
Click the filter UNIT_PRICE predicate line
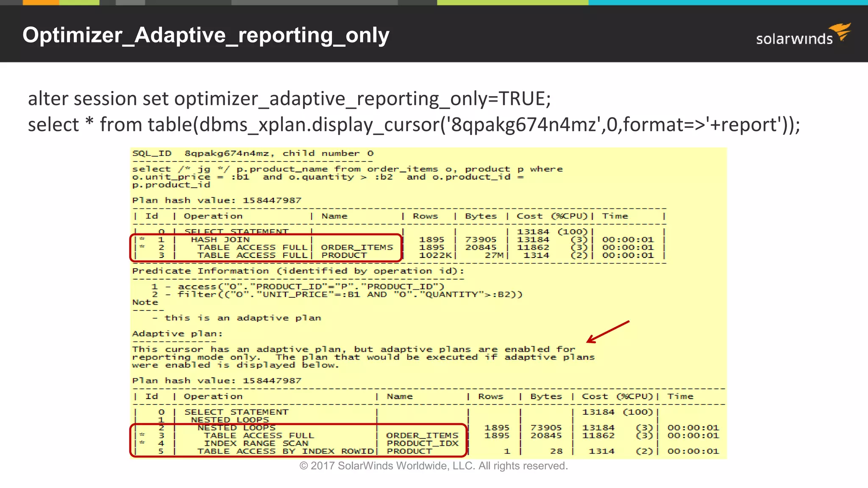click(337, 294)
